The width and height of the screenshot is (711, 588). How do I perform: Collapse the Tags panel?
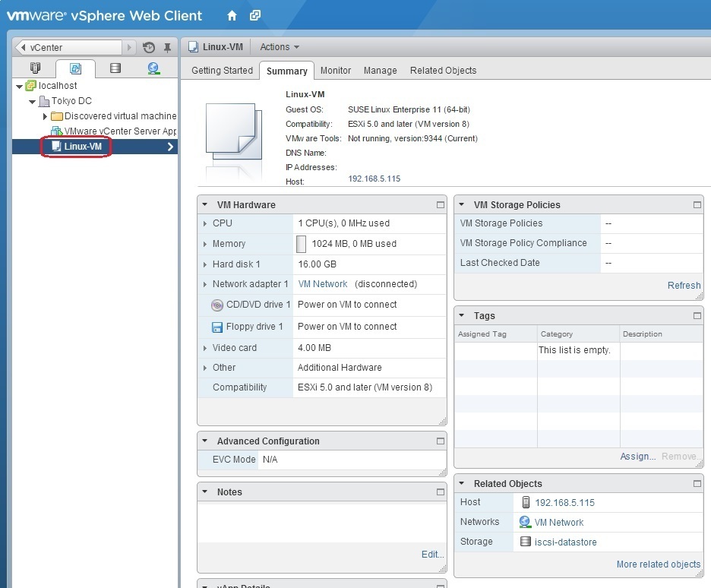(462, 315)
